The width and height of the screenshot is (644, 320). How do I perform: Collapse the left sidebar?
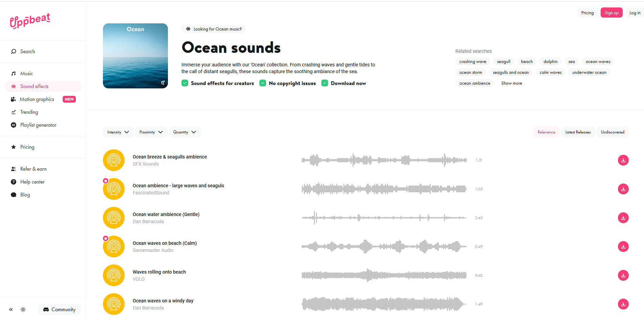click(10, 309)
